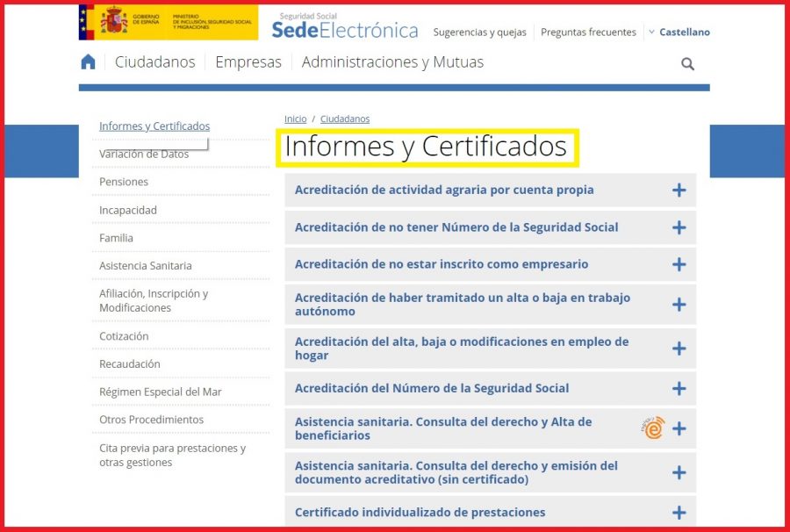Open the search magnifier icon
The height and width of the screenshot is (532, 790).
tap(687, 63)
